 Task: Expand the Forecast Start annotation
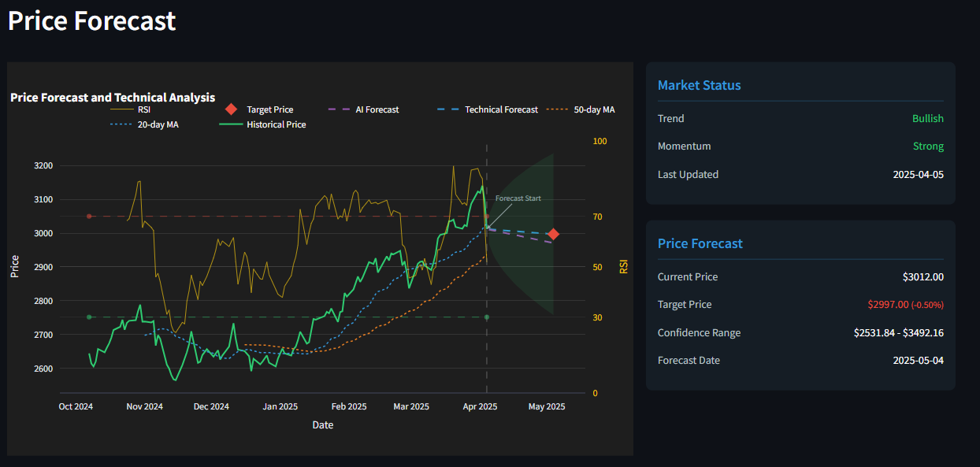(x=517, y=198)
